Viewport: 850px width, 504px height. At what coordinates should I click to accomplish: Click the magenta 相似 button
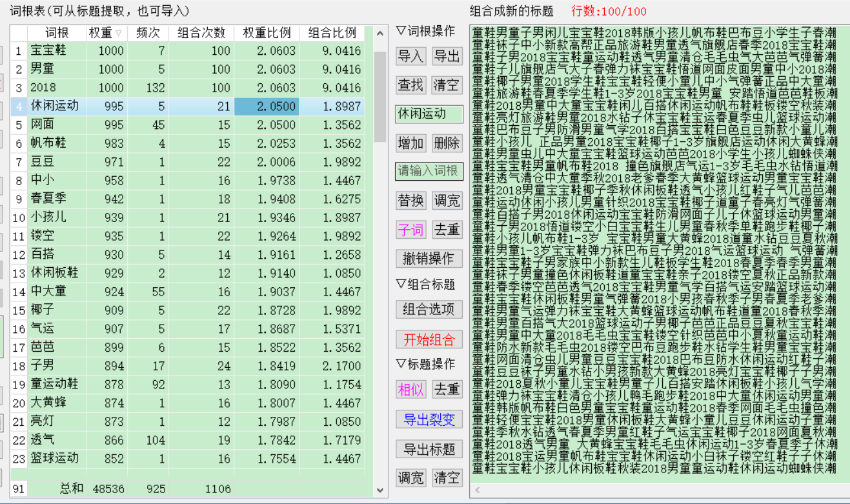pos(410,389)
